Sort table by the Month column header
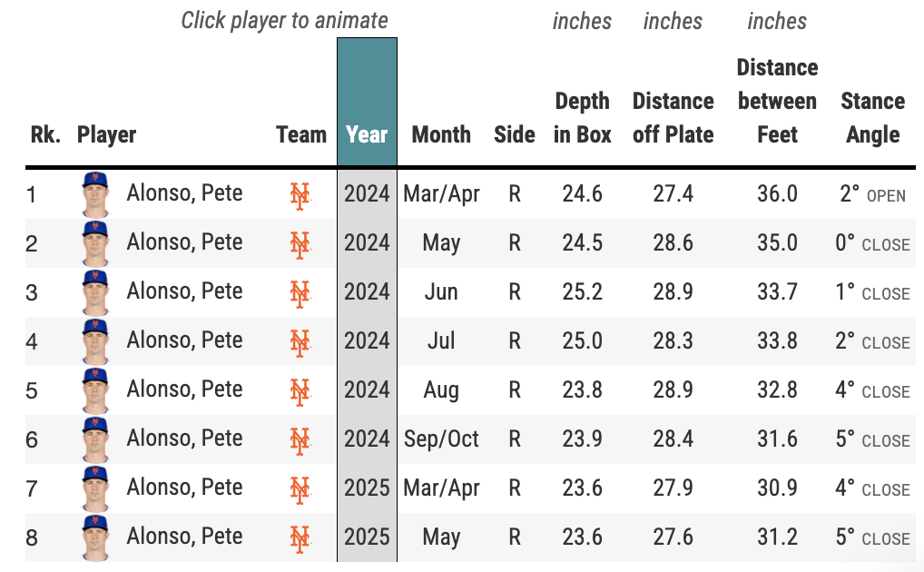Viewport: 924px width, 572px height. pos(441,135)
